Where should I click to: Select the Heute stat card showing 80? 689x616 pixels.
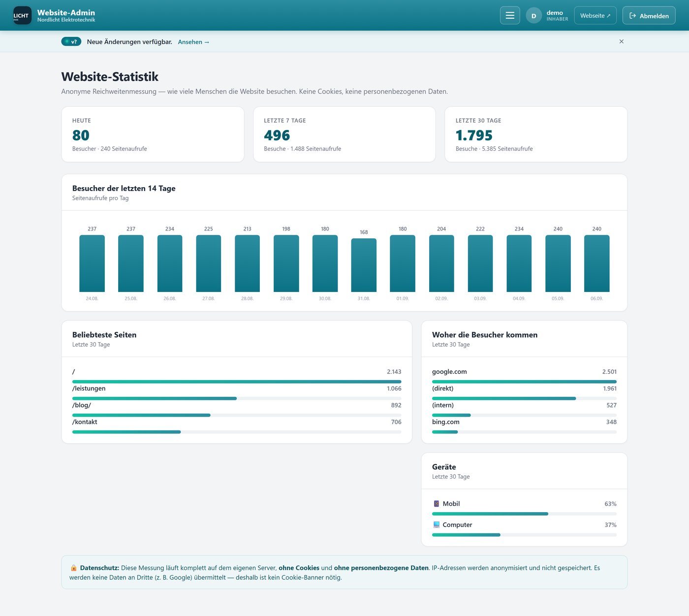[x=153, y=134]
